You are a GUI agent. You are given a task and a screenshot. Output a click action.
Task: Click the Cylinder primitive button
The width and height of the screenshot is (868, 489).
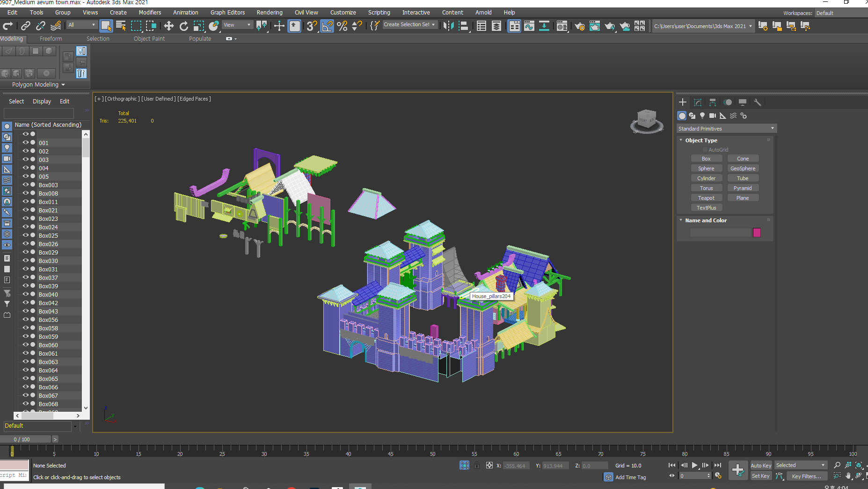coord(706,178)
